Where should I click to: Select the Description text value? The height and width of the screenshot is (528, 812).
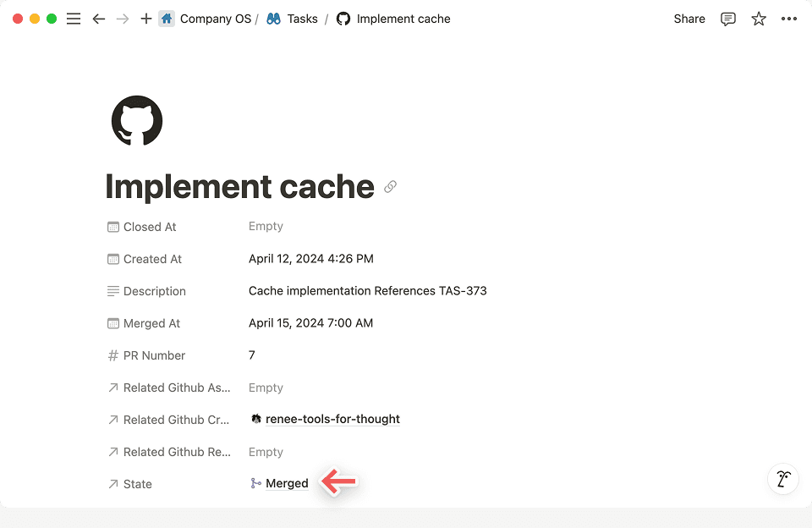coord(367,290)
